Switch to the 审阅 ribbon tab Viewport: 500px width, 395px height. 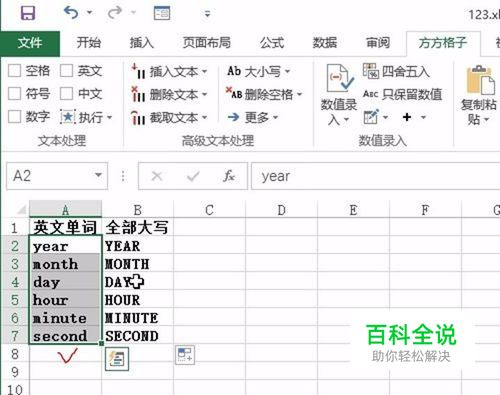coord(378,43)
